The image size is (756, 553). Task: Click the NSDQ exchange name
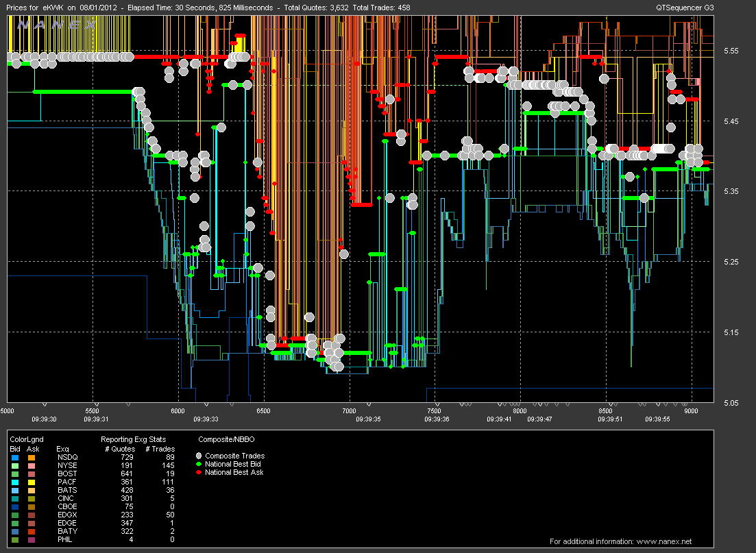point(67,457)
